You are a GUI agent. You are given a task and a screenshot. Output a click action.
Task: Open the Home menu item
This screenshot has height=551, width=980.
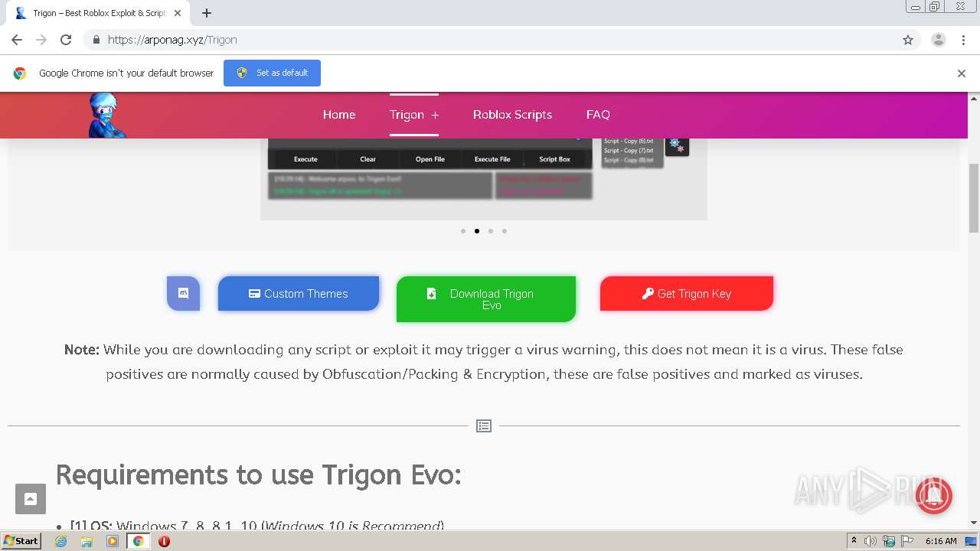pyautogui.click(x=339, y=114)
